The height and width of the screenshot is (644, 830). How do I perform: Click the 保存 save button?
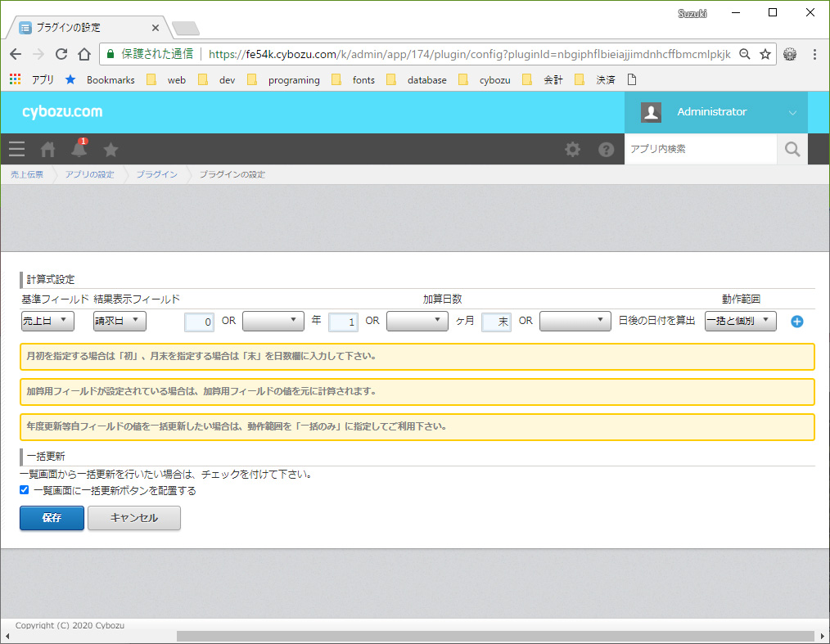[x=52, y=517]
